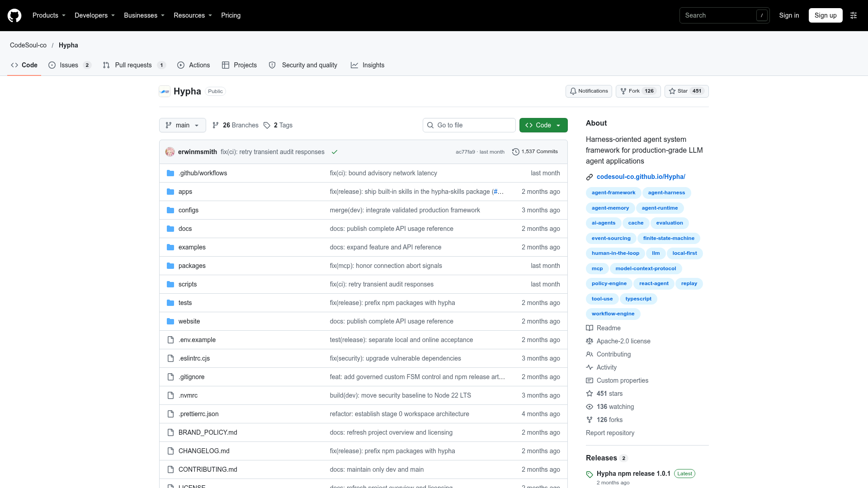Open the GitHub homepage logo

14,15
